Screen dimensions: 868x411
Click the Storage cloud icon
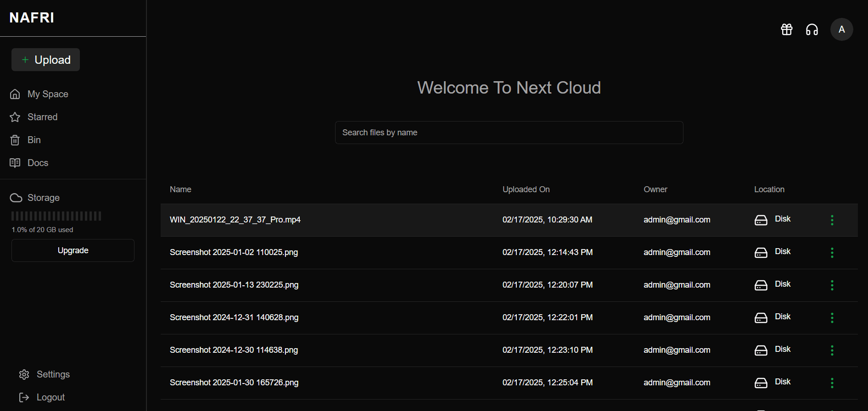(x=16, y=198)
